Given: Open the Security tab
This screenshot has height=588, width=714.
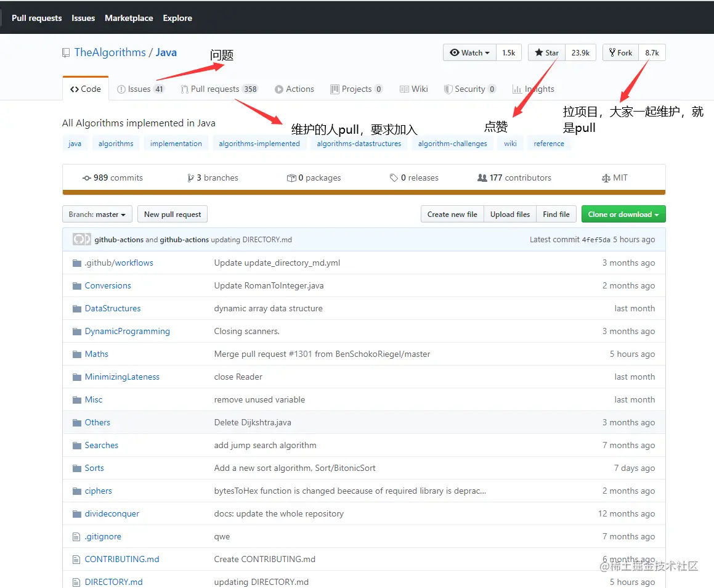Looking at the screenshot, I should click(470, 89).
